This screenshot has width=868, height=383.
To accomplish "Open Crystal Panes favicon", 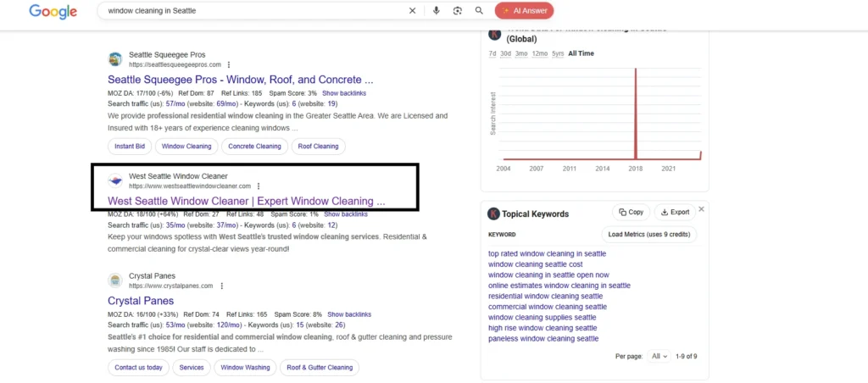I will pyautogui.click(x=115, y=280).
